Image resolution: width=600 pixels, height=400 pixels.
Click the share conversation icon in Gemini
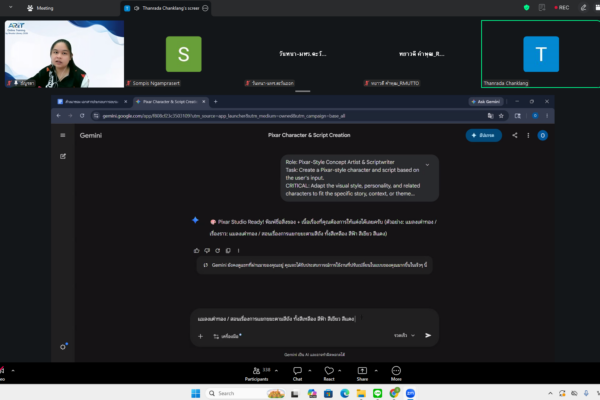pyautogui.click(x=515, y=135)
